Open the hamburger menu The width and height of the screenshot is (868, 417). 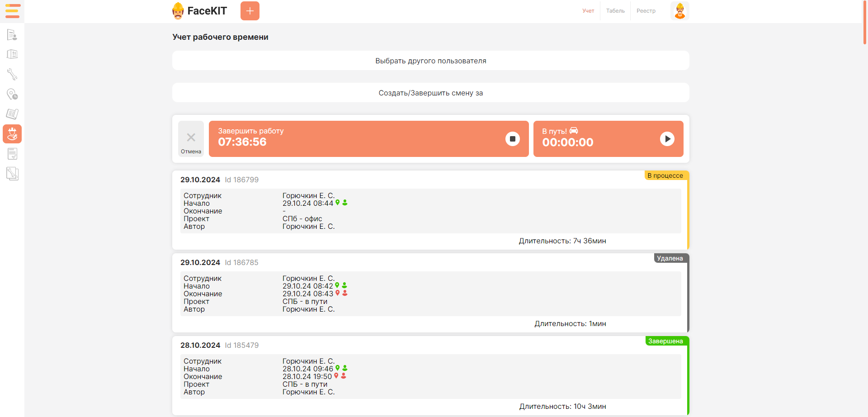[12, 11]
